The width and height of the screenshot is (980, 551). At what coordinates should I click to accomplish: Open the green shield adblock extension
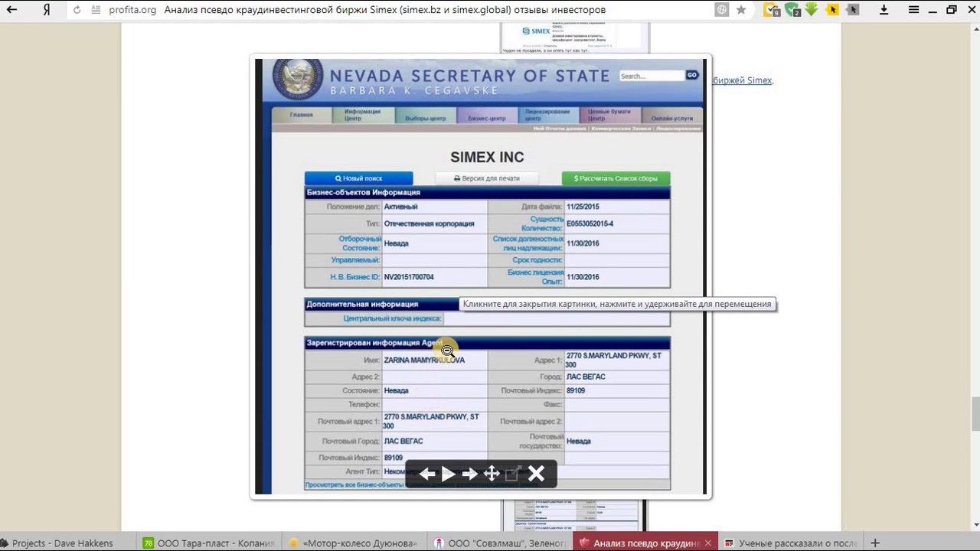[x=792, y=10]
